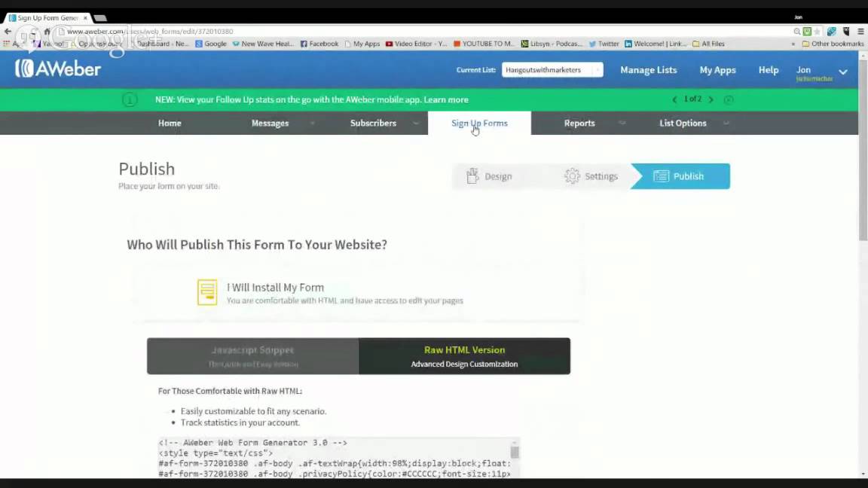Open the Welcome LinkedIn bookmark

pos(656,44)
